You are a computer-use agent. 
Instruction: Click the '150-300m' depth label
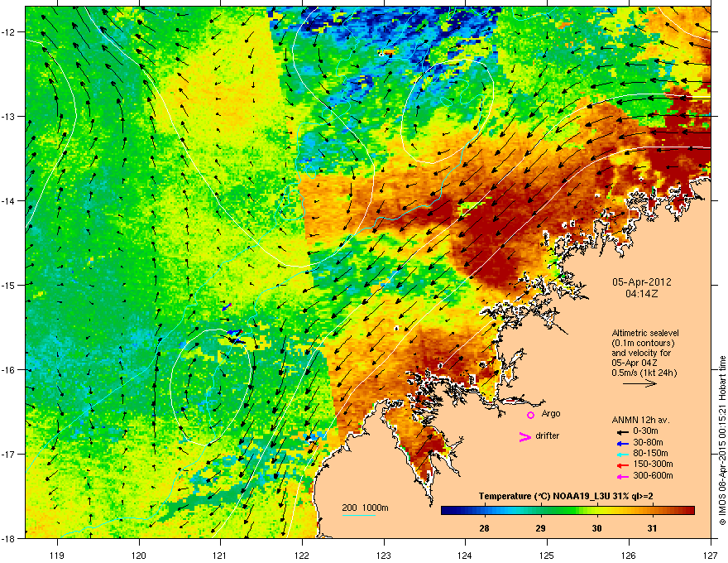point(653,464)
